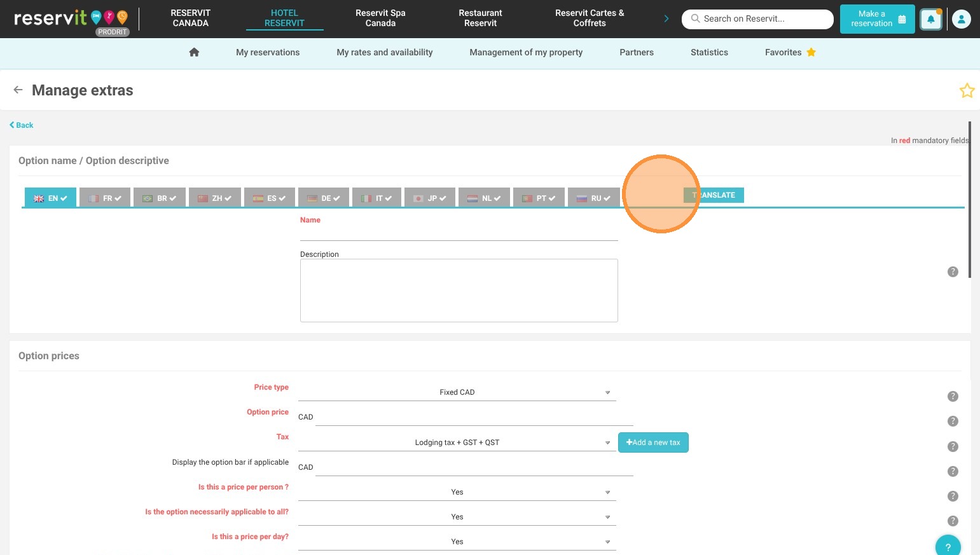This screenshot has height=555, width=980.
Task: Click the page vertical scrollbar
Action: [x=969, y=200]
